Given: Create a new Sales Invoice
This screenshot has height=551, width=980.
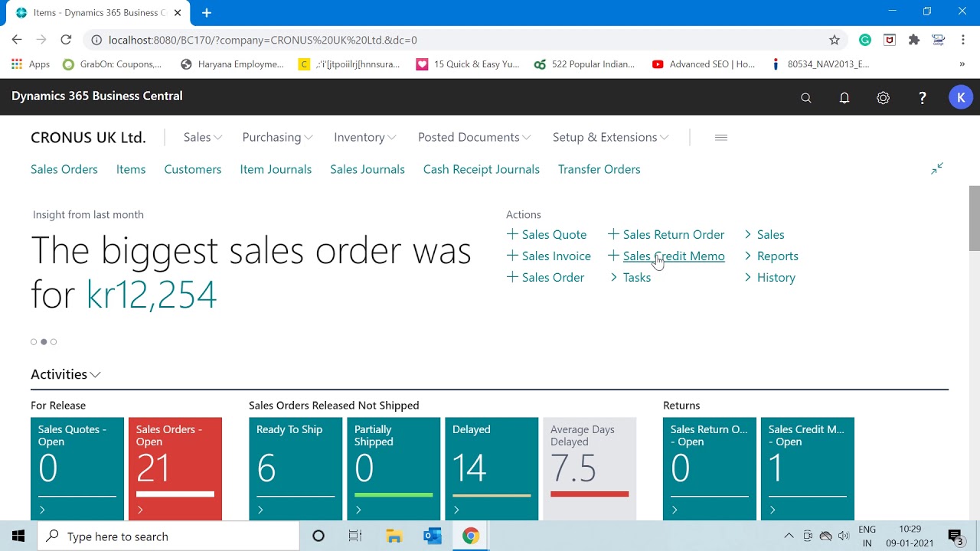Looking at the screenshot, I should [549, 256].
